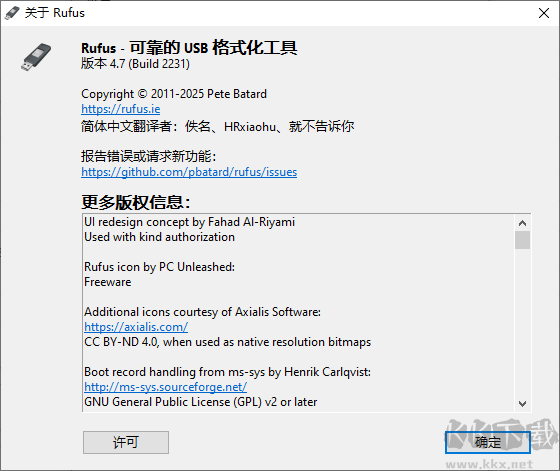This screenshot has height=471, width=560.
Task: Click the UI redesign concept by Fahad Al-Riyami line
Action: click(190, 222)
